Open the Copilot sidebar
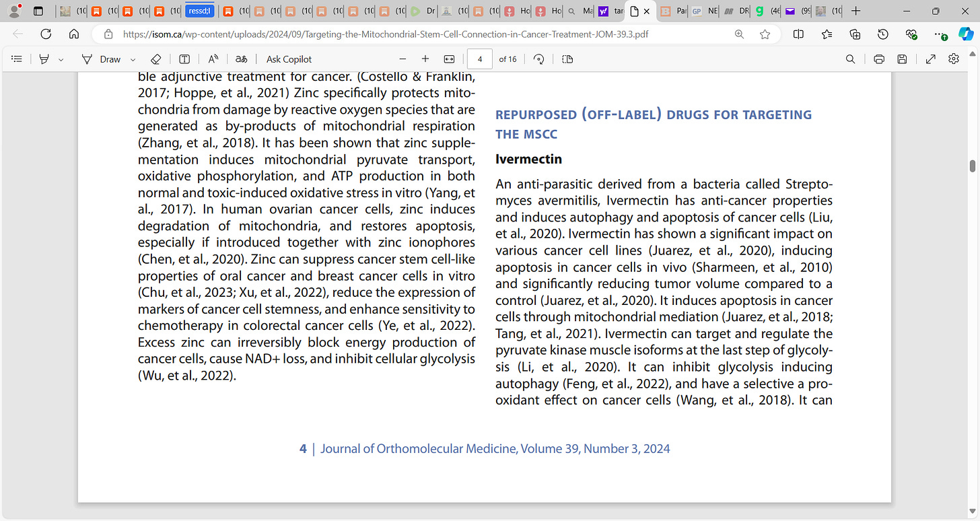Screen dimensions: 980x521 click(x=966, y=34)
